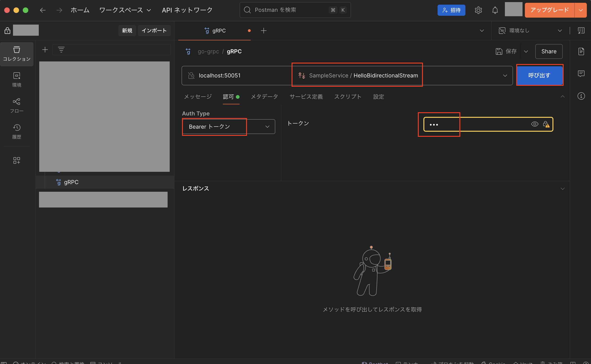This screenshot has height=364, width=591.
Task: Open the request info icon
Action: (x=581, y=96)
